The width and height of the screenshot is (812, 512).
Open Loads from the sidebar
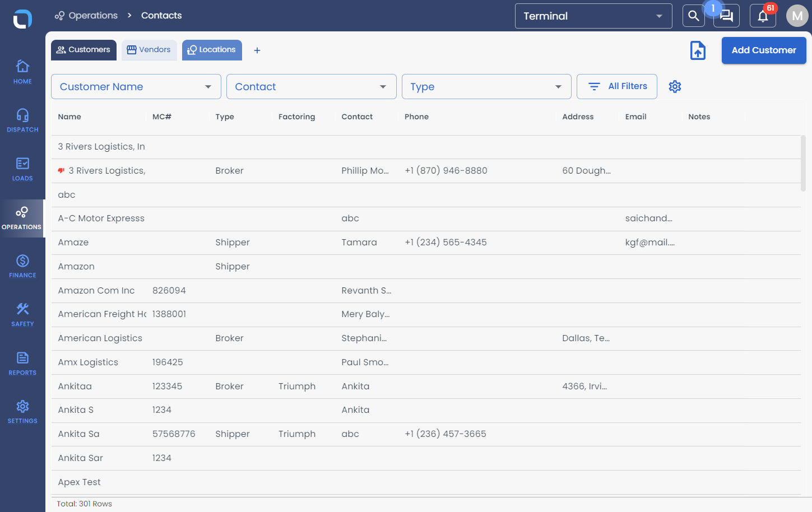22,169
